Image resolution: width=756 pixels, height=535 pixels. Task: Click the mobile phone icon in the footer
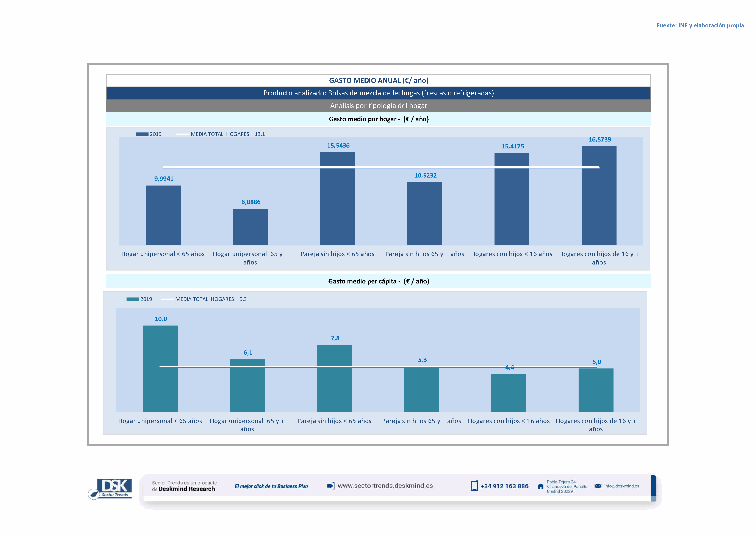[474, 486]
